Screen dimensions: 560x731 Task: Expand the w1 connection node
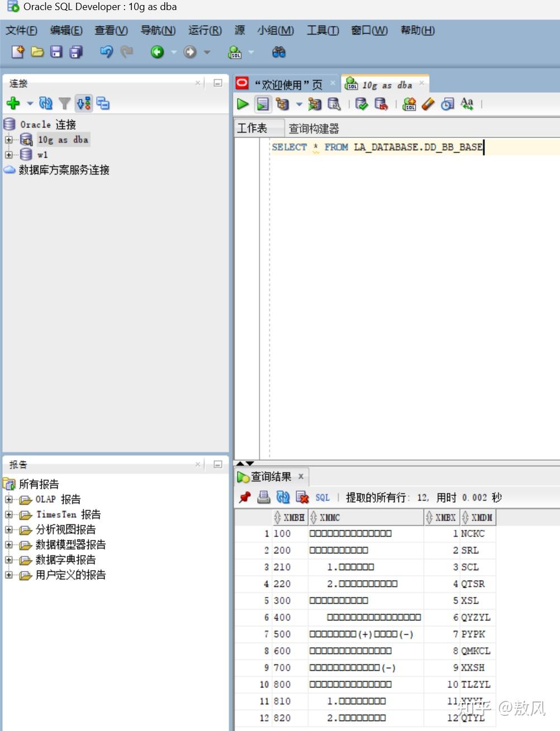click(9, 155)
